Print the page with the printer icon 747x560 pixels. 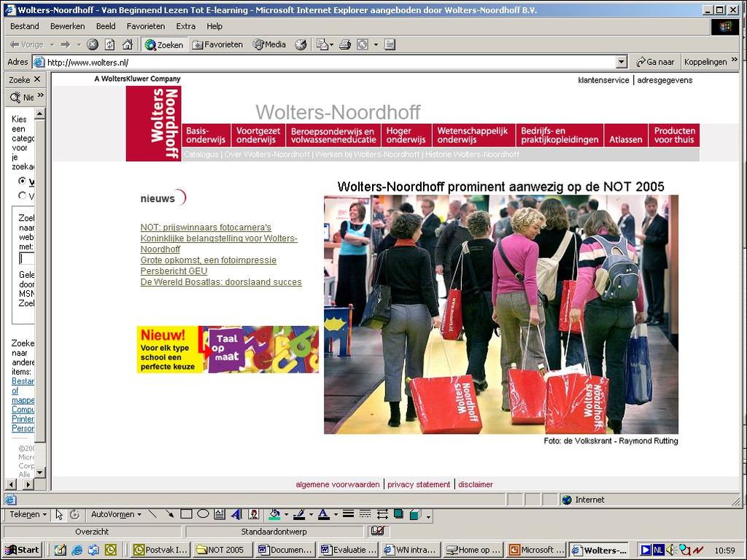point(345,44)
